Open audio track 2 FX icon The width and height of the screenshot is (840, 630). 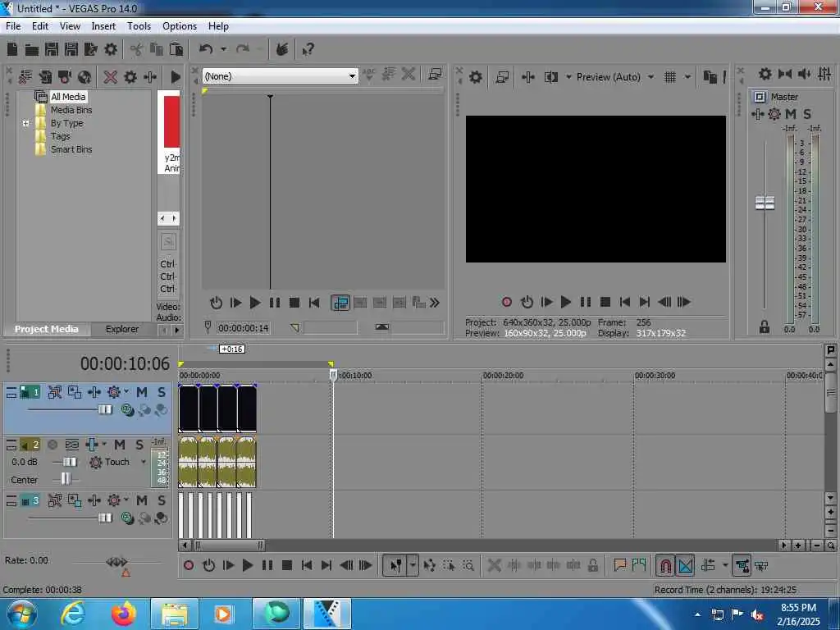click(x=92, y=445)
